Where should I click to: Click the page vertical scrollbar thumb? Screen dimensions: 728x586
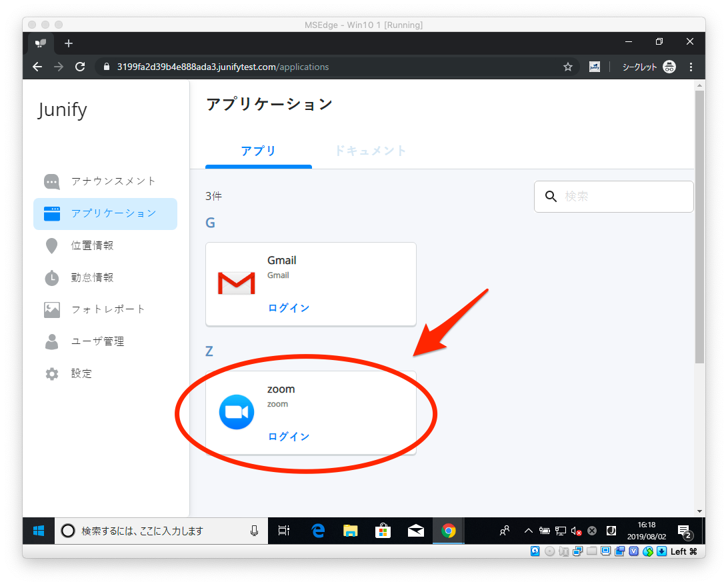[700, 227]
